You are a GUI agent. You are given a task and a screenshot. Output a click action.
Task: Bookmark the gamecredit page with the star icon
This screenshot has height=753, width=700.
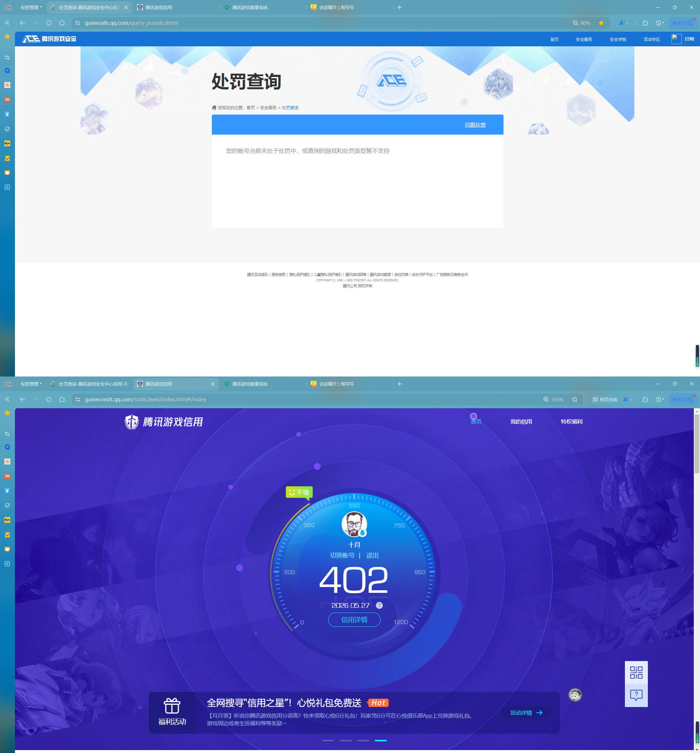point(575,399)
